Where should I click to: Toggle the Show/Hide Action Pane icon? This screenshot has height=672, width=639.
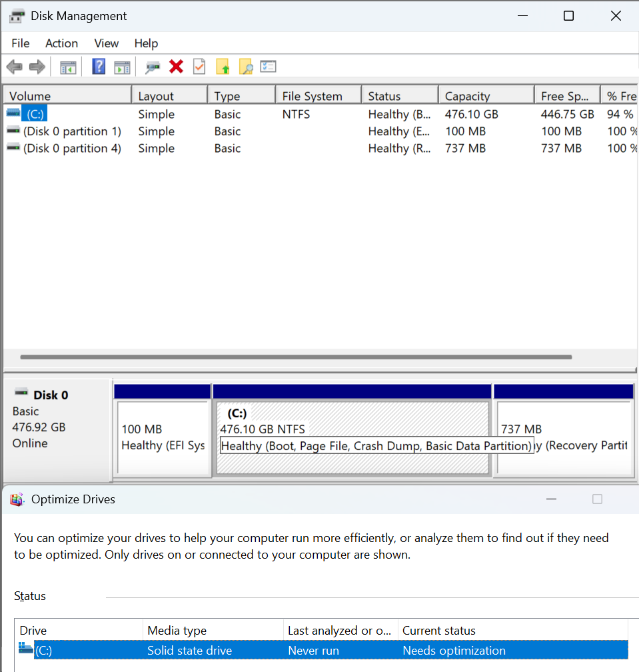122,67
